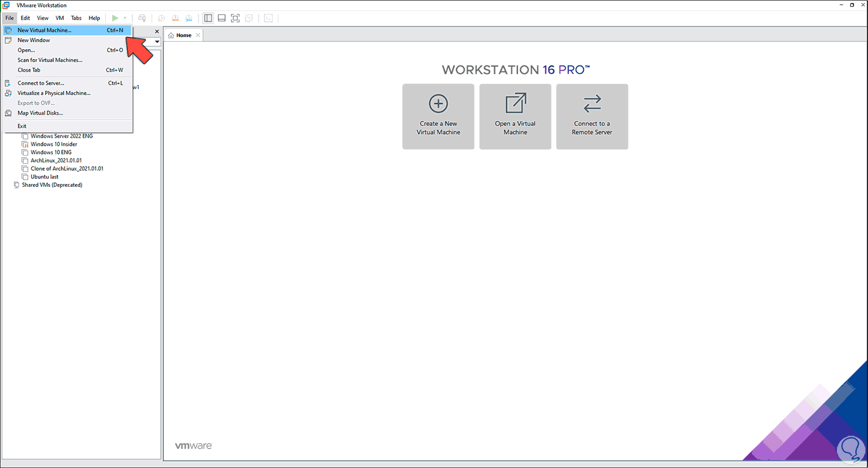Screen dimensions: 868x468
Task: Open the Tabs menu
Action: (76, 18)
